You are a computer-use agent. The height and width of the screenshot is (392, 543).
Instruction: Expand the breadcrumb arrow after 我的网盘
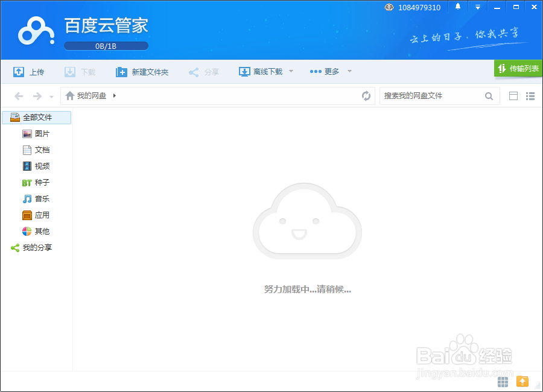pos(115,95)
